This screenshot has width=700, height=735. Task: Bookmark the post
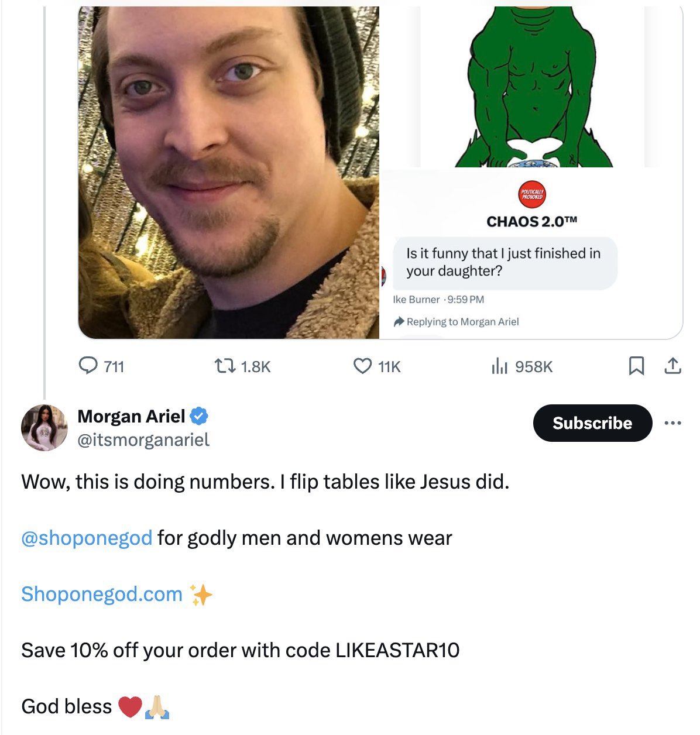pyautogui.click(x=636, y=366)
